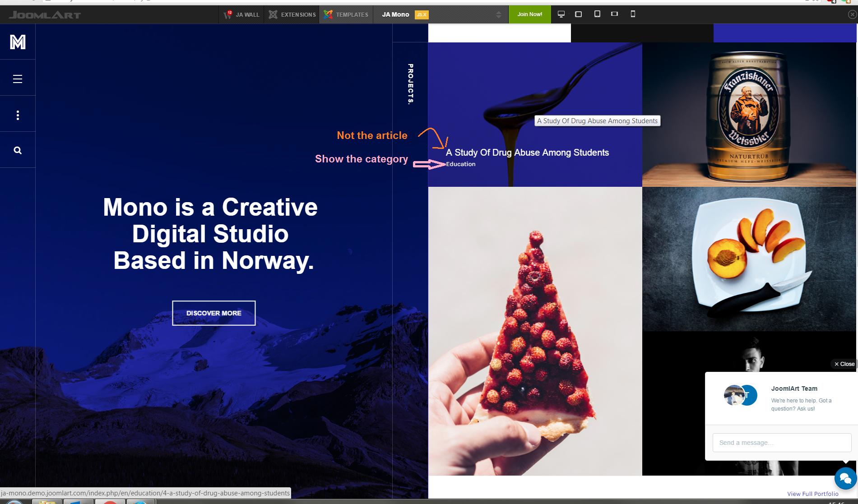The image size is (858, 504).
Task: Click the JoomlArt Team chat title
Action: pos(794,388)
